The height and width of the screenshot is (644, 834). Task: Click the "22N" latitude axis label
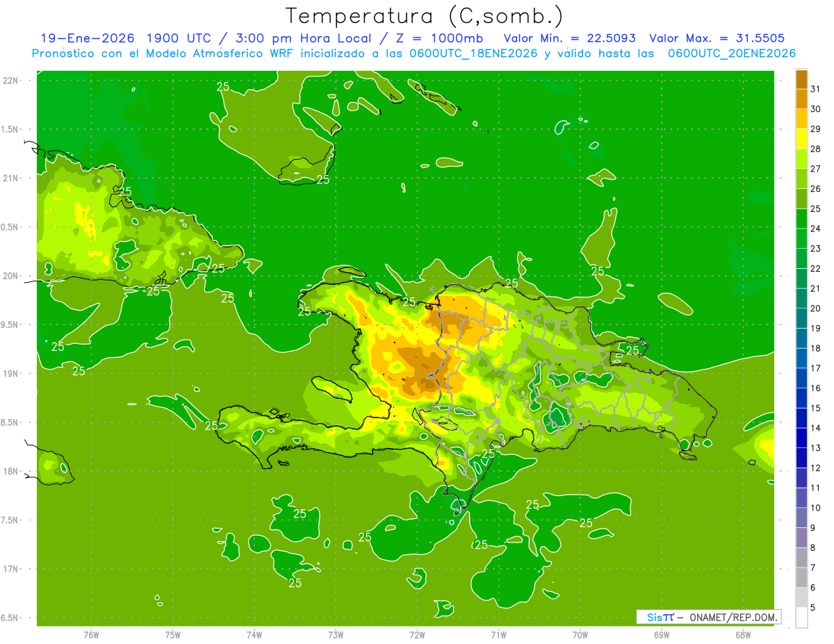(x=11, y=81)
